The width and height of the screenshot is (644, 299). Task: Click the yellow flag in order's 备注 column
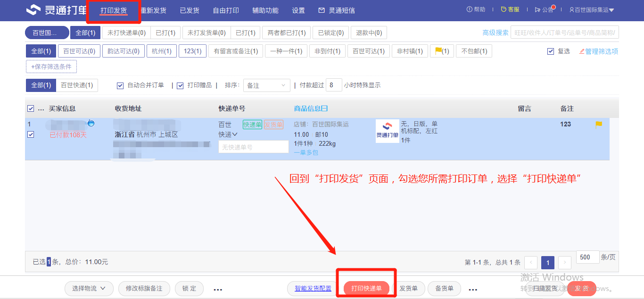tap(599, 125)
